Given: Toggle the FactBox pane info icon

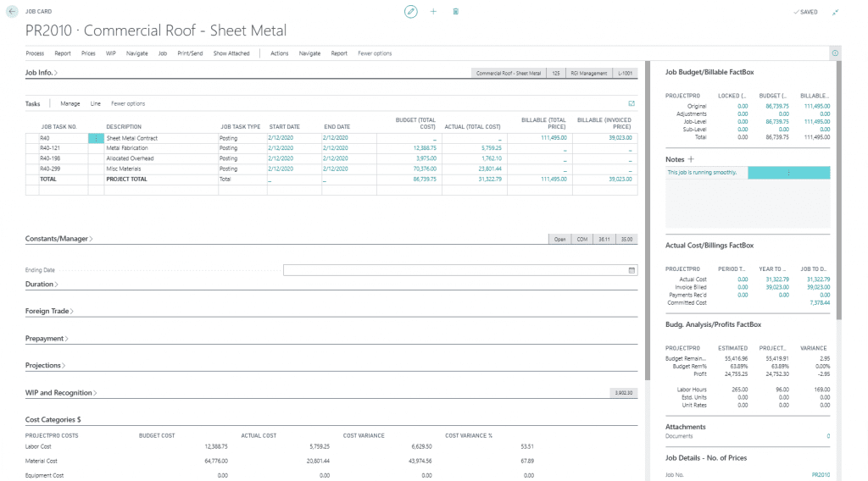Looking at the screenshot, I should click(x=835, y=53).
